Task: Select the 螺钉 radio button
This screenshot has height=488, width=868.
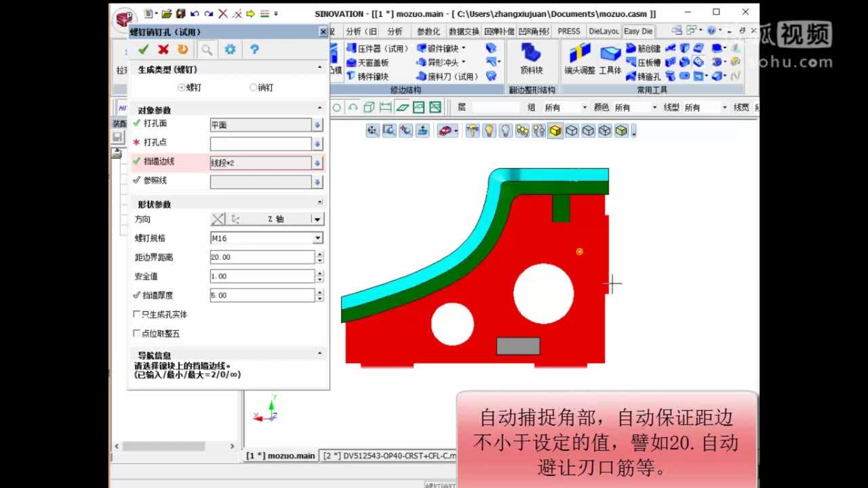Action: [x=180, y=87]
